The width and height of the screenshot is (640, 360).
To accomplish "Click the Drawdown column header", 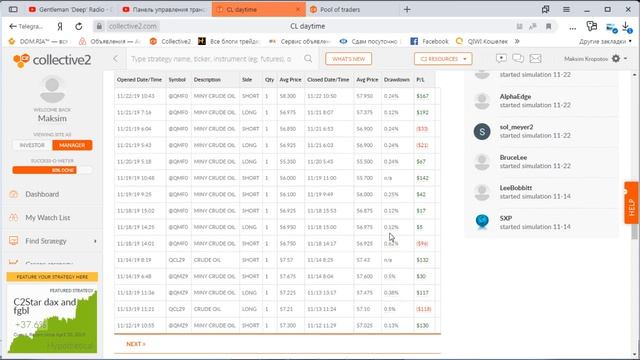I will (x=397, y=80).
